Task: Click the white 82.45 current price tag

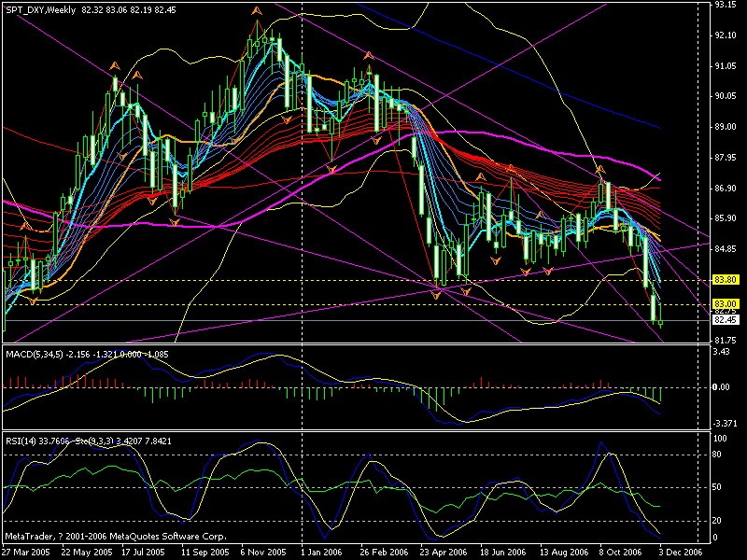Action: click(726, 319)
